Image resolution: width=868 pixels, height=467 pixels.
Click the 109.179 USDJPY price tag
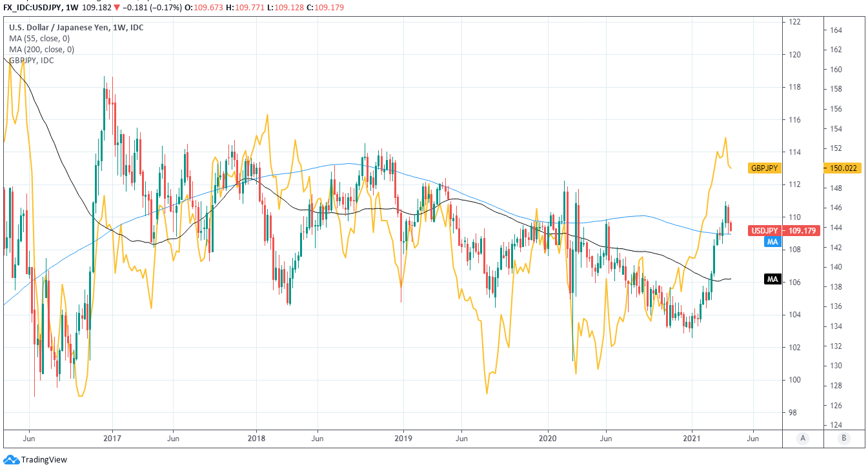[800, 231]
